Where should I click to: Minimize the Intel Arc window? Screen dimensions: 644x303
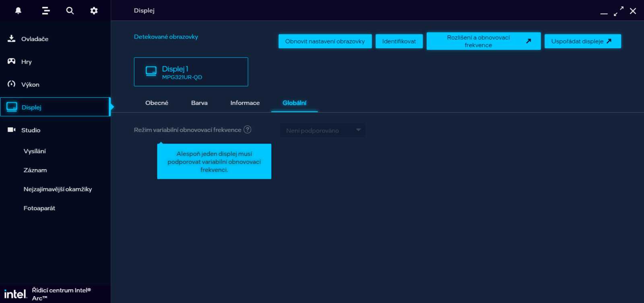(604, 13)
